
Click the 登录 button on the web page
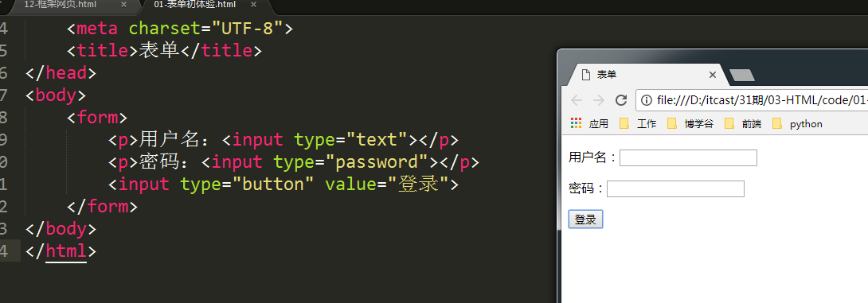point(585,219)
